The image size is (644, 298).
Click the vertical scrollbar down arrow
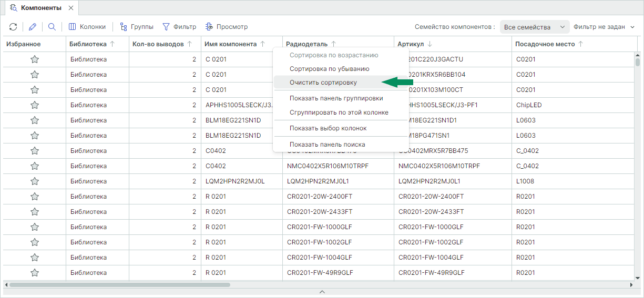coord(638,277)
